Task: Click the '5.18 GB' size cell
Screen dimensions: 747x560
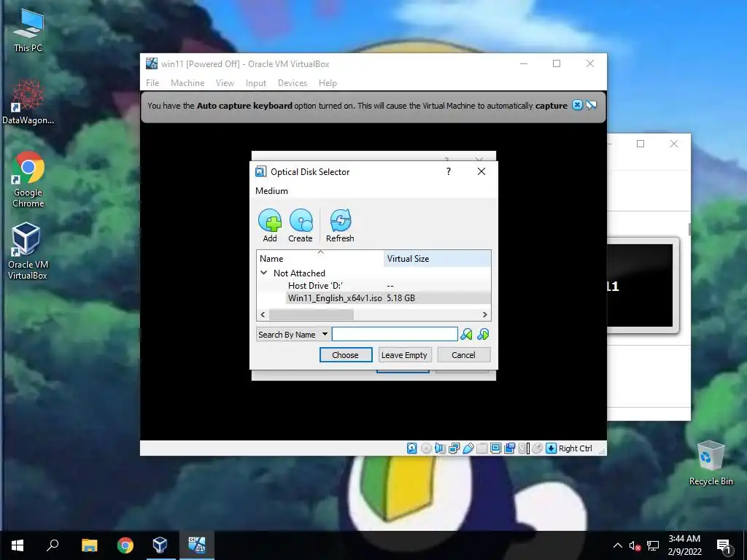Action: (401, 297)
